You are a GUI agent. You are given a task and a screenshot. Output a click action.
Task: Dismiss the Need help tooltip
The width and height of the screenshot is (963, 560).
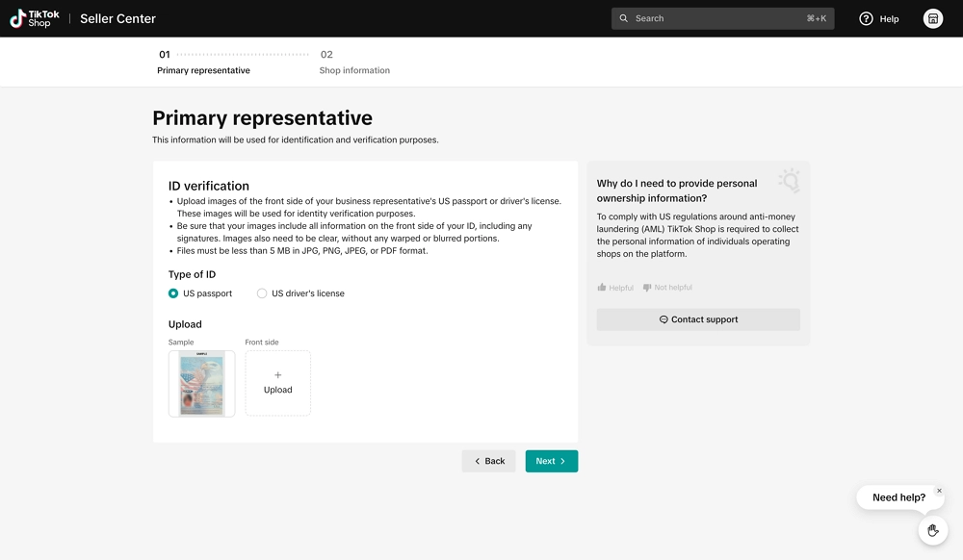[x=939, y=488]
